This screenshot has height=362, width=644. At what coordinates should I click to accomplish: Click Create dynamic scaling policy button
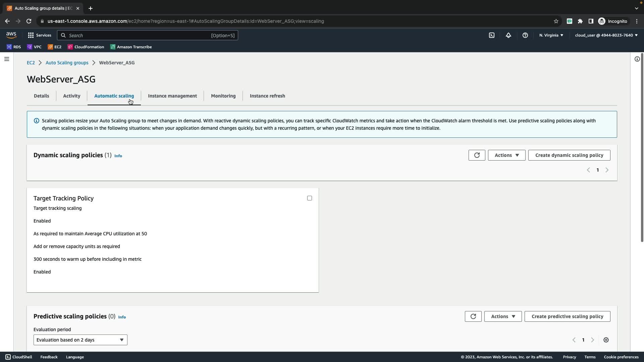(569, 155)
